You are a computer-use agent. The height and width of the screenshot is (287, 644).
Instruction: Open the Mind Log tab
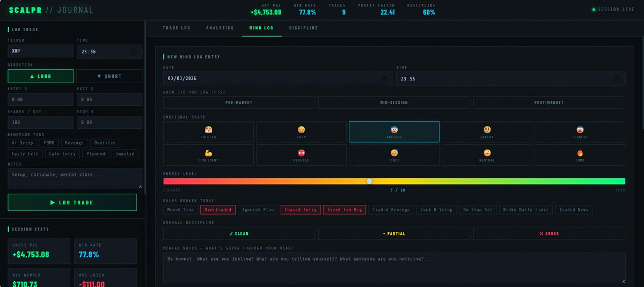coord(262,28)
